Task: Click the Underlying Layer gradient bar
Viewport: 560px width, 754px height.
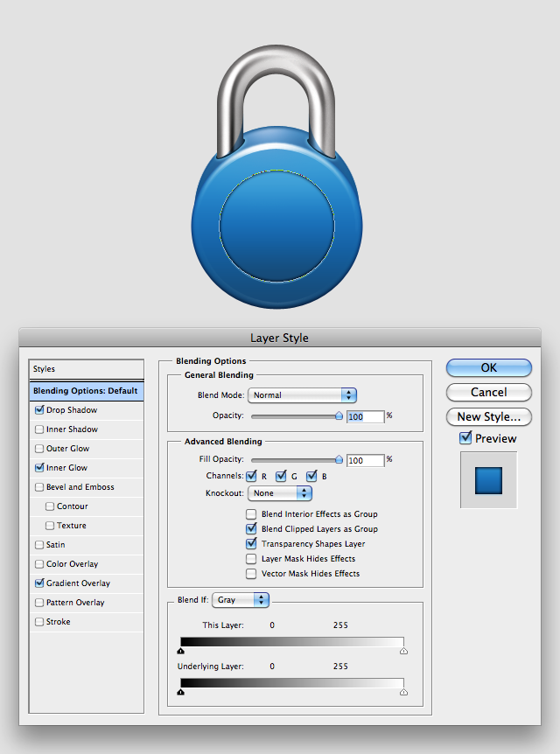Action: [x=292, y=683]
